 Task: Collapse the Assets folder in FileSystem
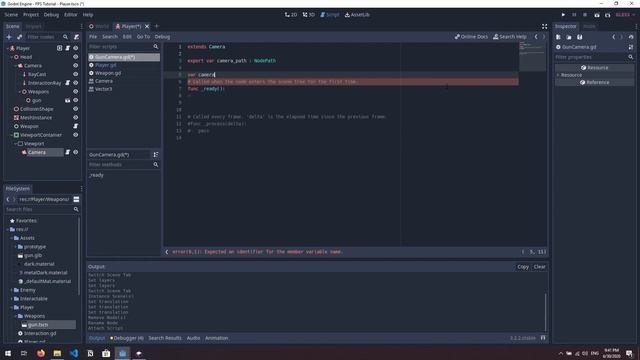point(11,238)
